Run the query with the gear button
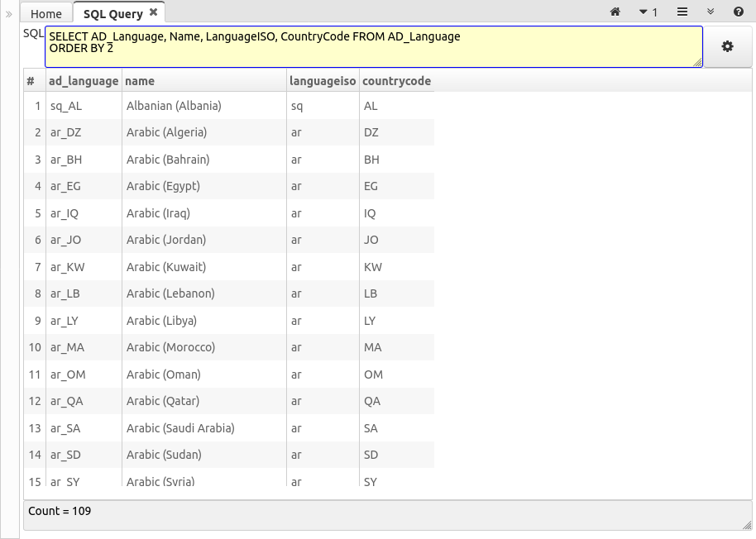 click(727, 47)
